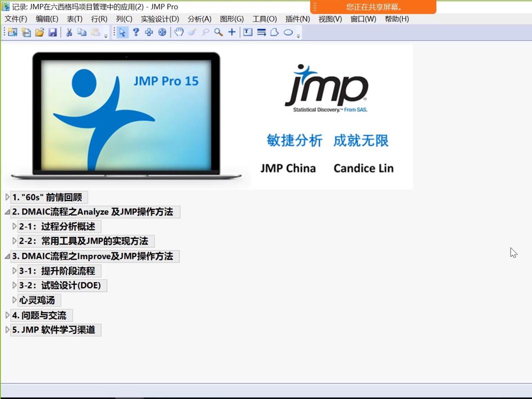Image resolution: width=532 pixels, height=399 pixels.
Task: Open the 图形(G) menu
Action: click(232, 19)
